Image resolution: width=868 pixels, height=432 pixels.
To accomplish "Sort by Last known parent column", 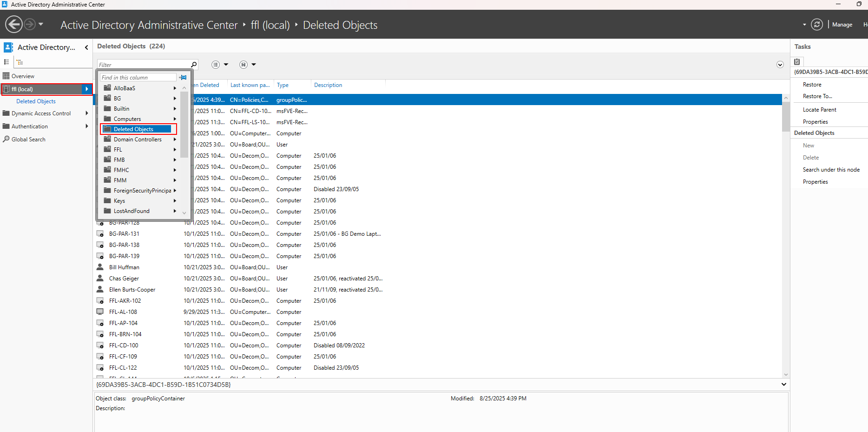I will click(x=250, y=85).
